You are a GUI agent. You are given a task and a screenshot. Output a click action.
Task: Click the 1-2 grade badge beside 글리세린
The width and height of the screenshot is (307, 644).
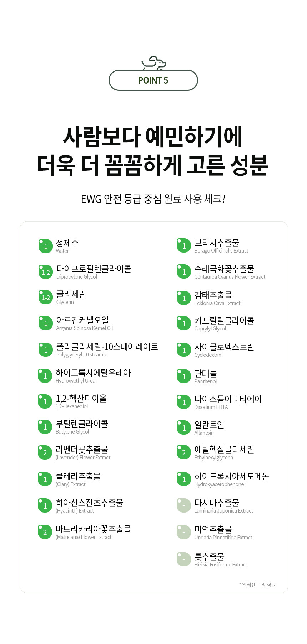coord(45,297)
